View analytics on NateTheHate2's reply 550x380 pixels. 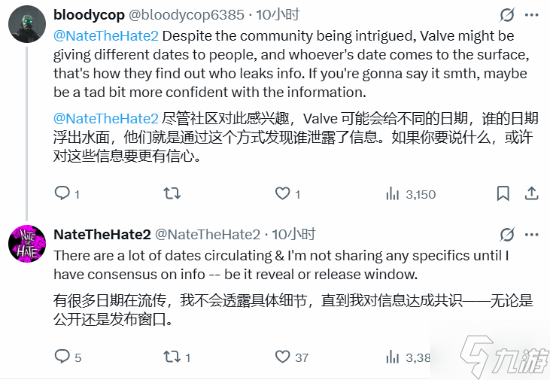tap(408, 358)
